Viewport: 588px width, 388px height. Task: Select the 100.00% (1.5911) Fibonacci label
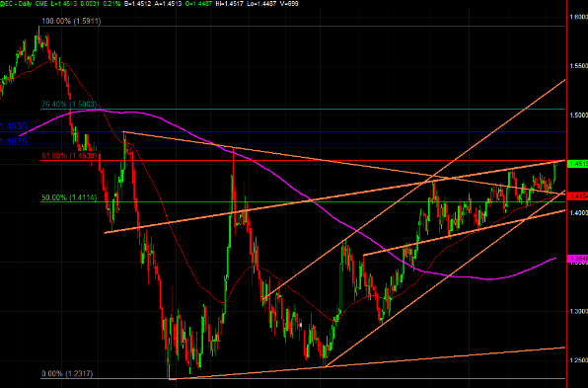coord(71,22)
